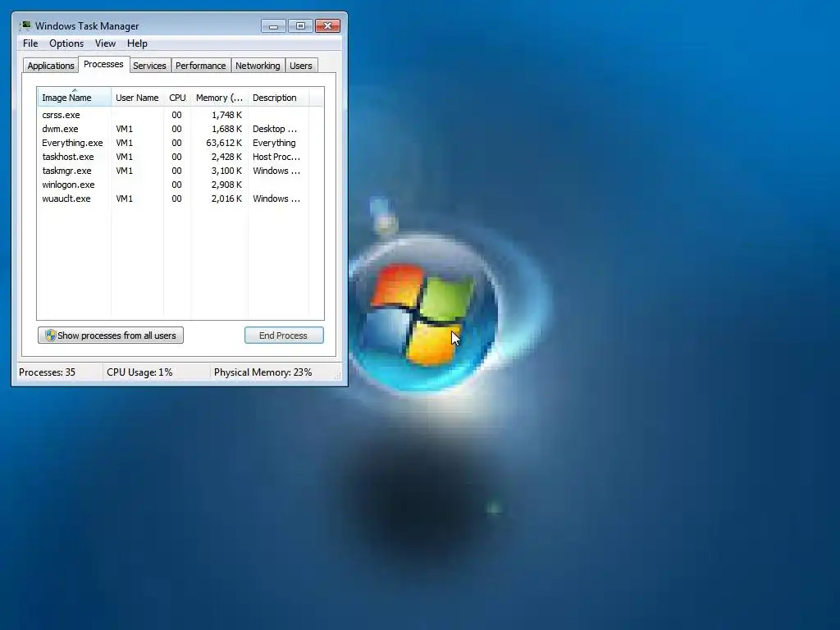This screenshot has width=840, height=630.
Task: Sort by the Memory column header
Action: pos(219,98)
